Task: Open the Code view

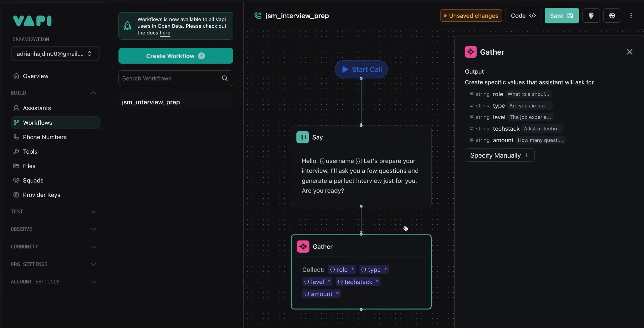Action: tap(523, 16)
